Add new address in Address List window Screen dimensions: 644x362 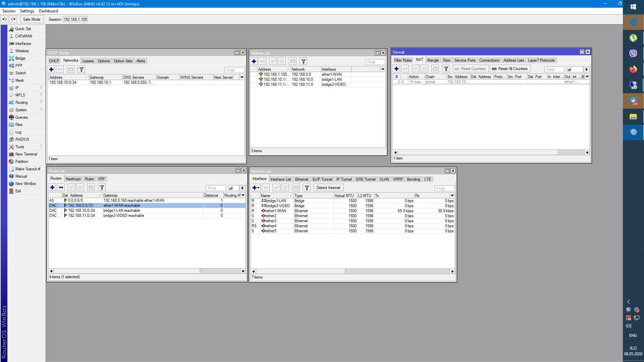coord(254,61)
